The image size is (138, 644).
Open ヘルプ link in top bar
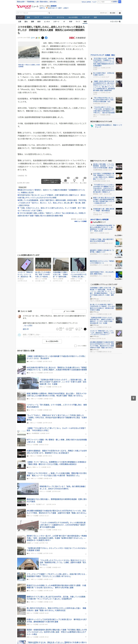94,2
